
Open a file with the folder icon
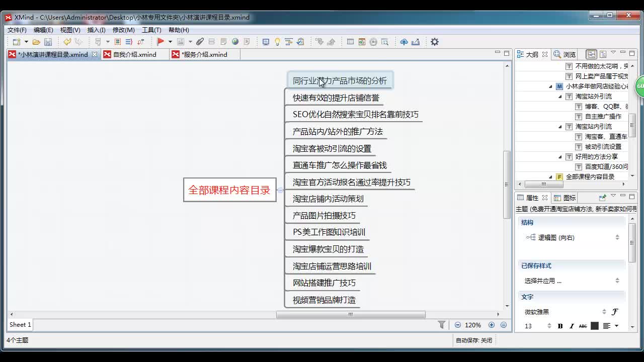click(36, 42)
